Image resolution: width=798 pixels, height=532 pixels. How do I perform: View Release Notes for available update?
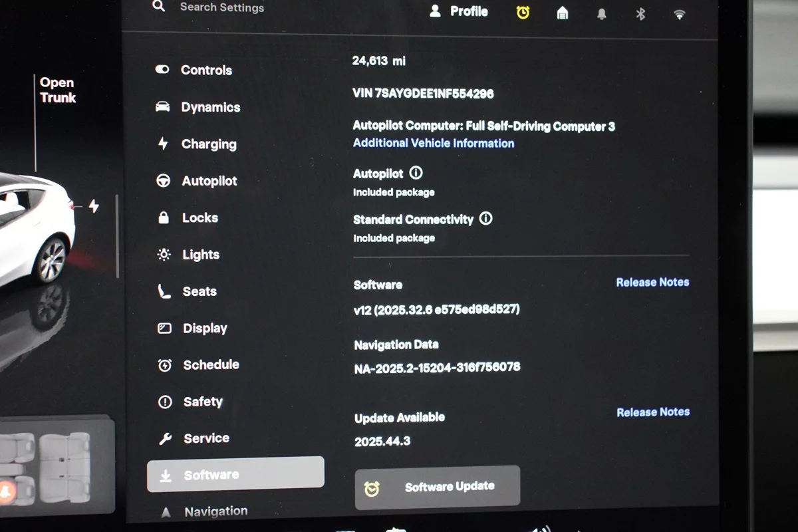tap(653, 412)
